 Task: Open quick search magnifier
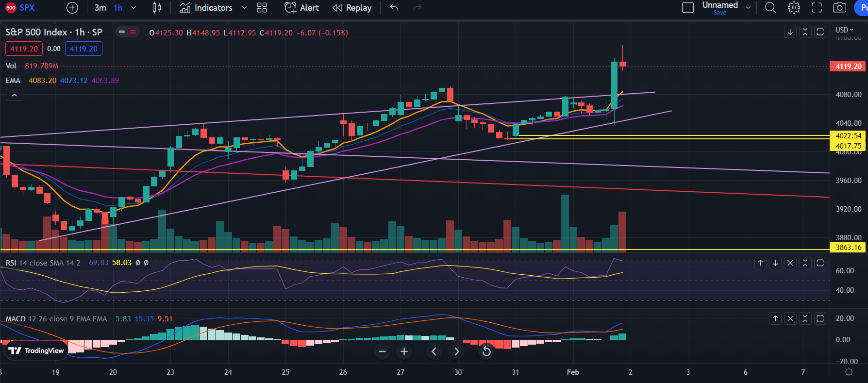(770, 8)
